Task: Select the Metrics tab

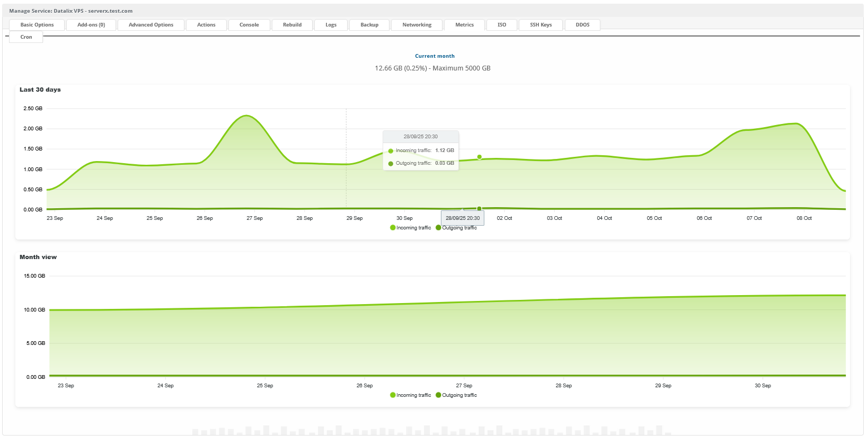Action: [464, 25]
